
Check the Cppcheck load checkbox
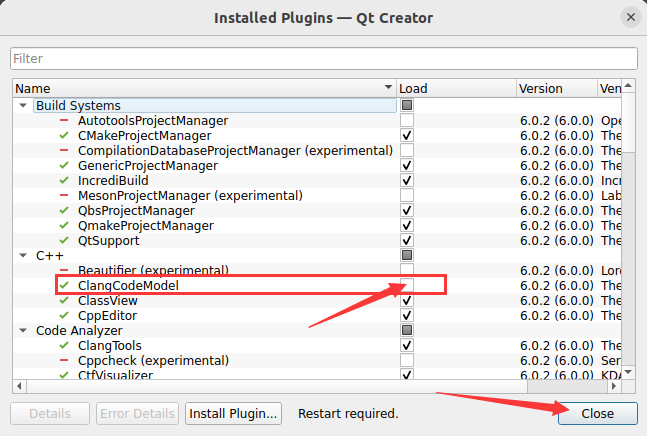pyautogui.click(x=407, y=361)
